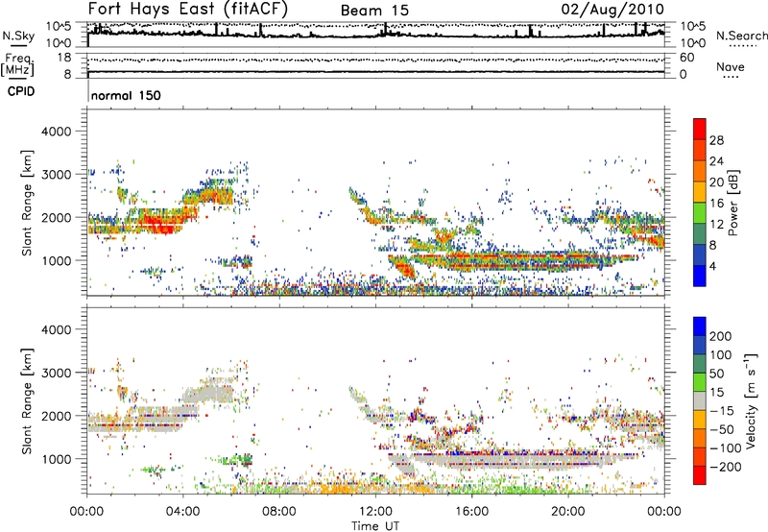Screen dimensions: 768x532
Task: Click the '1000' tick on velocity plot
Action: click(x=56, y=459)
